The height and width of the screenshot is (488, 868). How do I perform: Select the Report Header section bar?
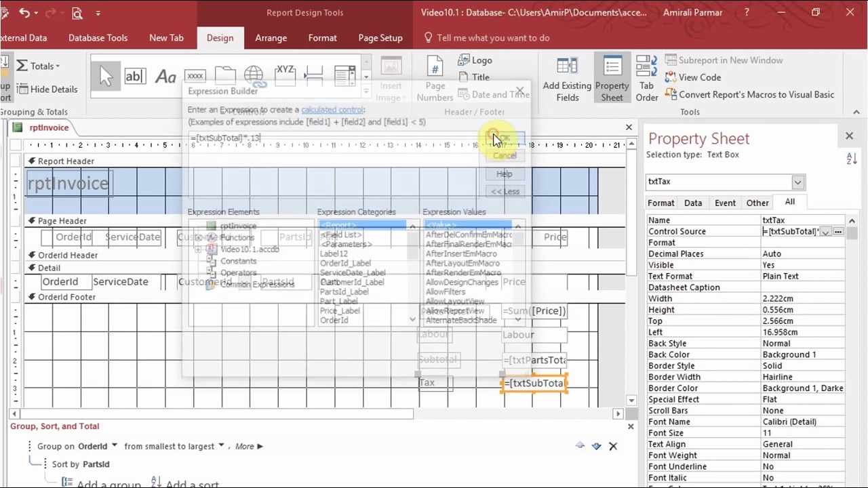tap(325, 161)
